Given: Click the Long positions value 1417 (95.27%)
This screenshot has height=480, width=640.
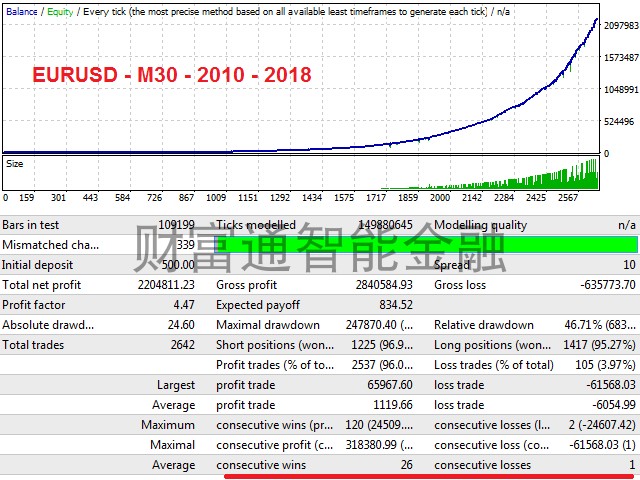Looking at the screenshot, I should coord(599,345).
